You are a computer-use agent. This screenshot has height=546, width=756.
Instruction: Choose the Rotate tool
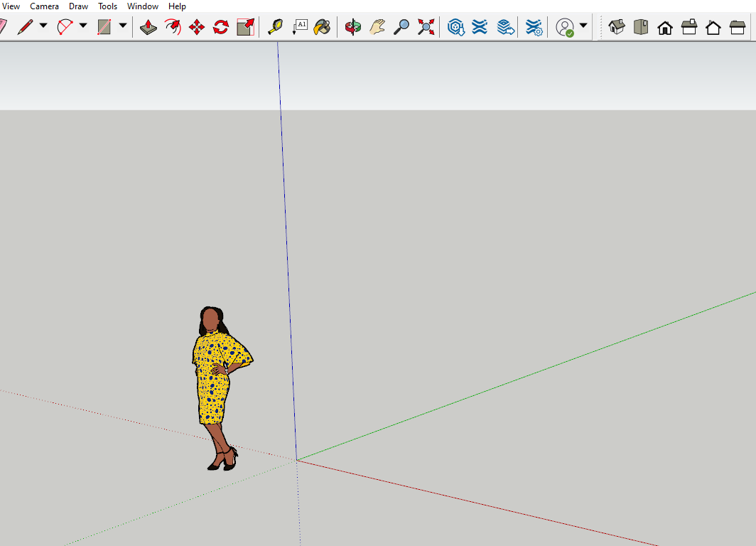coord(221,27)
